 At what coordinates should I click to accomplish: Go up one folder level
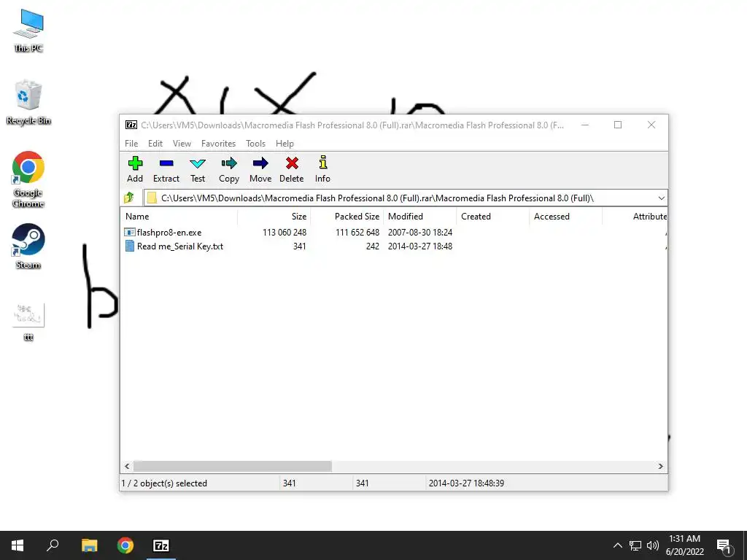pyautogui.click(x=129, y=198)
